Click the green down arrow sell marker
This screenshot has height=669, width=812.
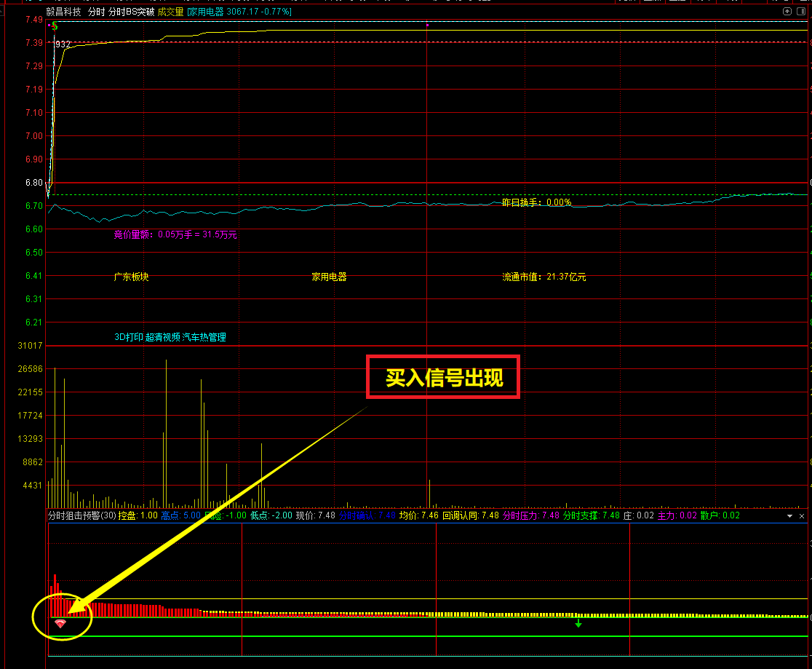[578, 623]
